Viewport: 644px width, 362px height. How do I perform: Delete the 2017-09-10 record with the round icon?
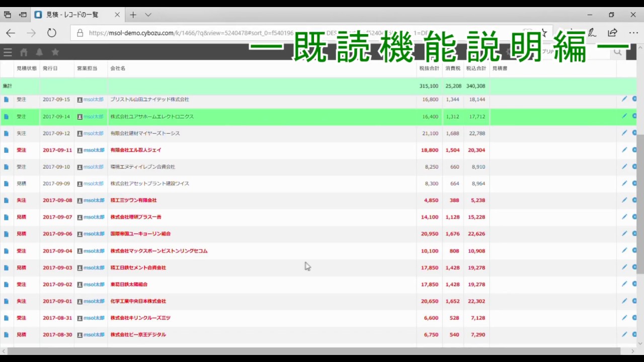click(634, 166)
